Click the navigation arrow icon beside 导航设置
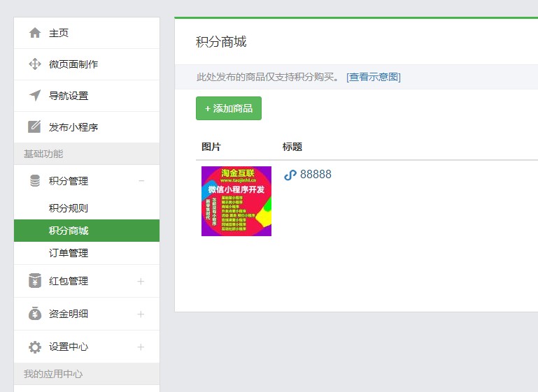Viewport: 538px width, 392px height. coord(35,95)
